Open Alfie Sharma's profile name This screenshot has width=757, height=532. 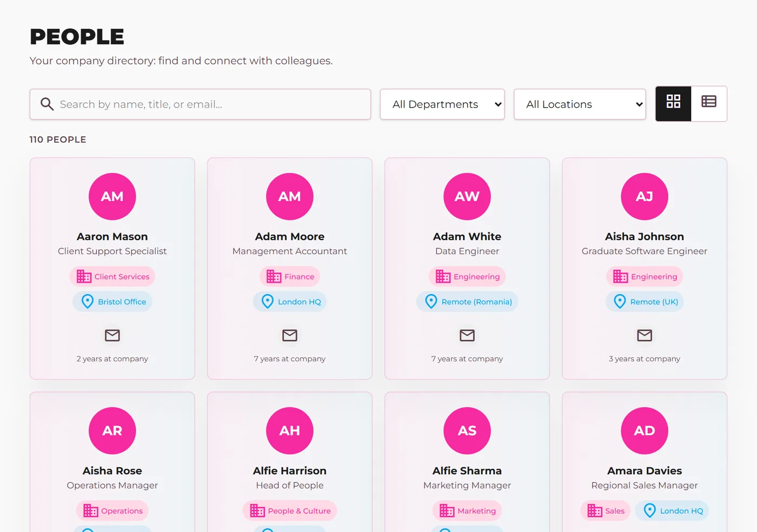pyautogui.click(x=467, y=471)
